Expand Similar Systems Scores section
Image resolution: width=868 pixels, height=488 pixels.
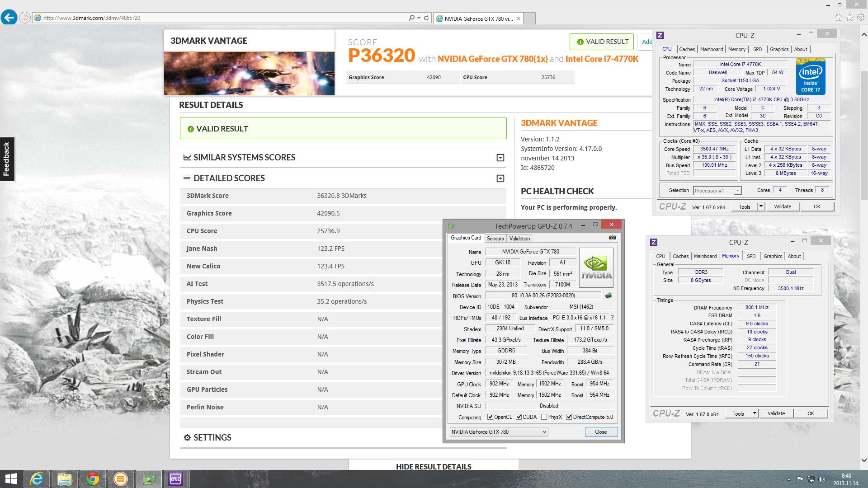click(500, 158)
